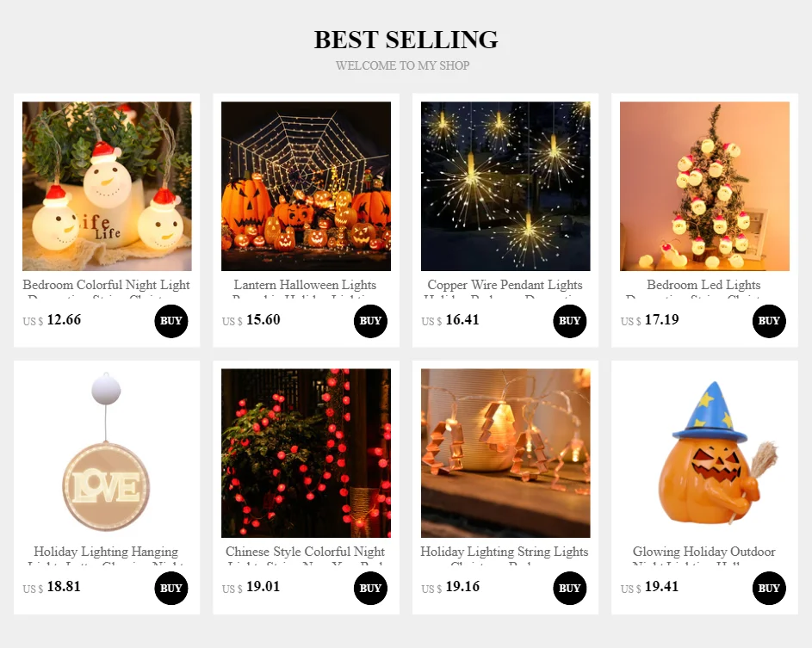Buy the $18.81 Holiday Lighting Hanging item
Image resolution: width=812 pixels, height=648 pixels.
(170, 588)
